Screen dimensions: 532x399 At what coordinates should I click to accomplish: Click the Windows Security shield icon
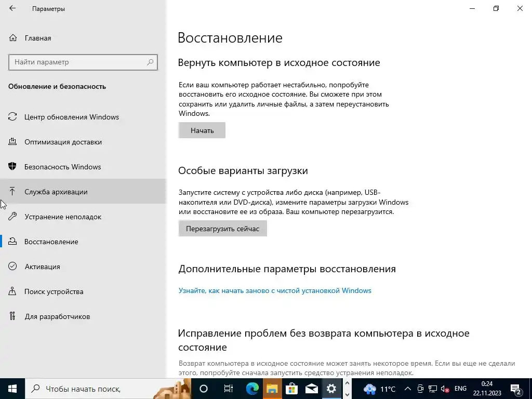(12, 166)
